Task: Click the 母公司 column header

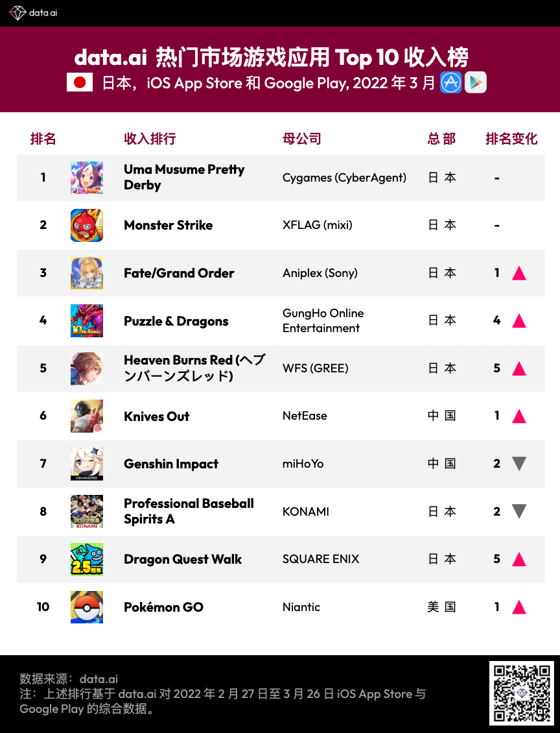Action: click(x=302, y=139)
